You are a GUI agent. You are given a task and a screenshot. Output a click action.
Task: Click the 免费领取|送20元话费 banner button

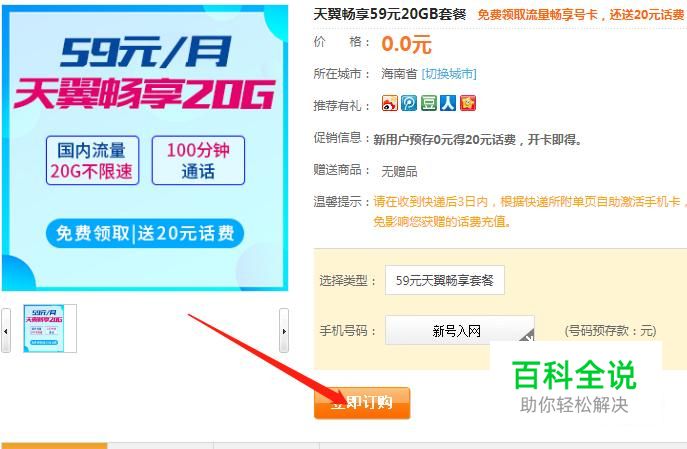(x=145, y=233)
